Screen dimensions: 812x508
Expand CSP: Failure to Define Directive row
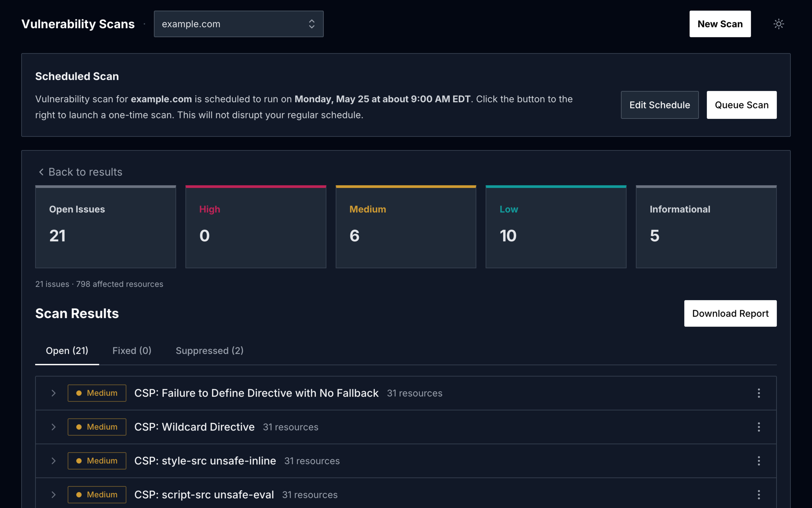53,393
